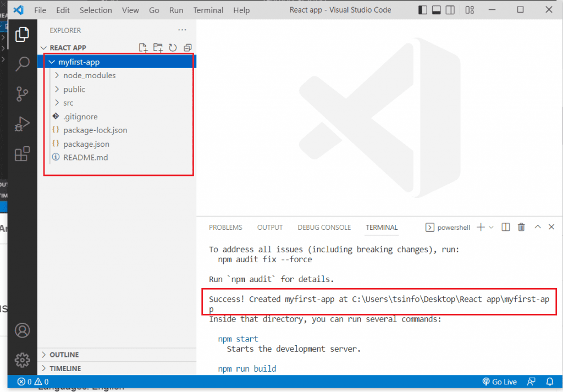Toggle the secondary side bar layout icon
This screenshot has height=392, width=563.
coord(450,10)
